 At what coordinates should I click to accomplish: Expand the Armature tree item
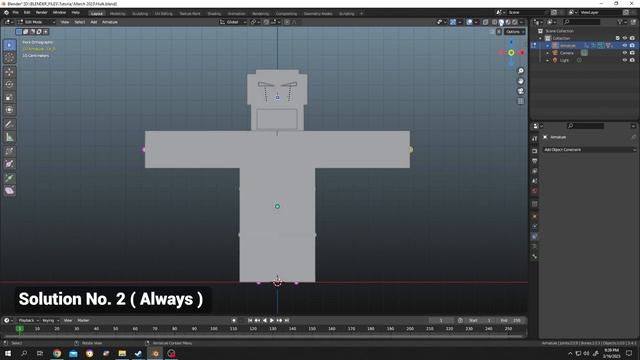(548, 45)
